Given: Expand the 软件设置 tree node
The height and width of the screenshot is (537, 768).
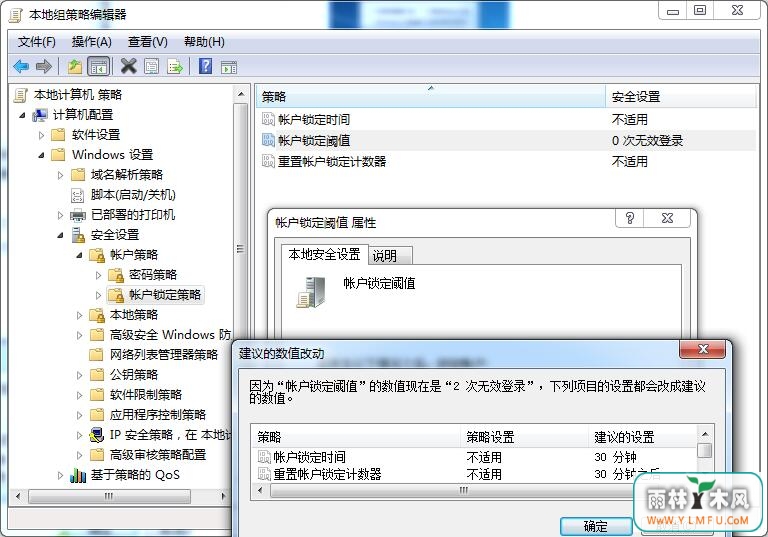Looking at the screenshot, I should 41,135.
